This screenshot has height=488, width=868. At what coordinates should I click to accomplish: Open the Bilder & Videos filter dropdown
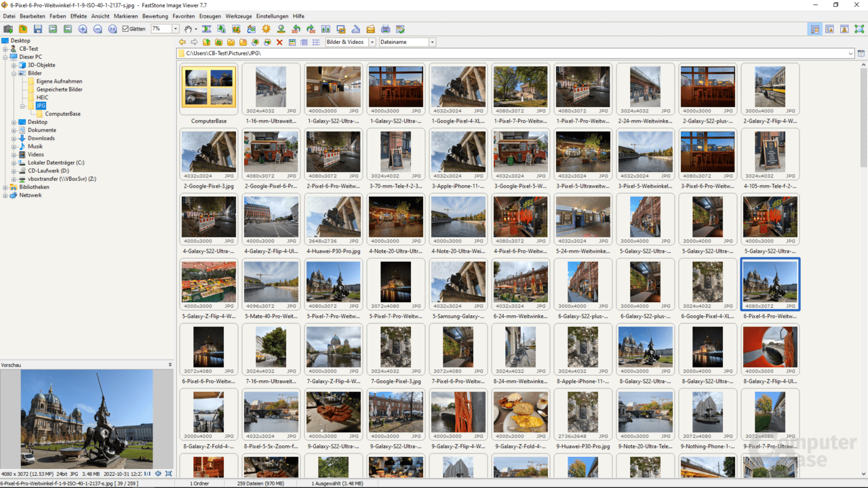(x=372, y=42)
